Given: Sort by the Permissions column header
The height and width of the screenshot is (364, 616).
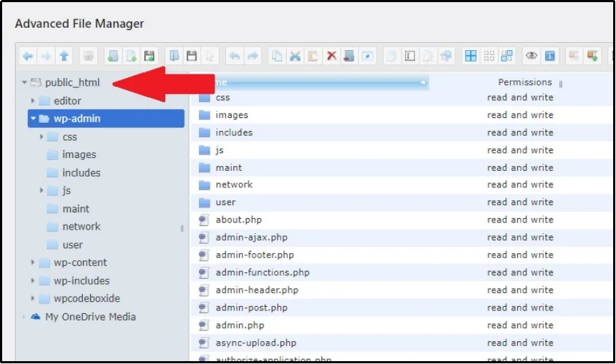Looking at the screenshot, I should click(x=525, y=82).
